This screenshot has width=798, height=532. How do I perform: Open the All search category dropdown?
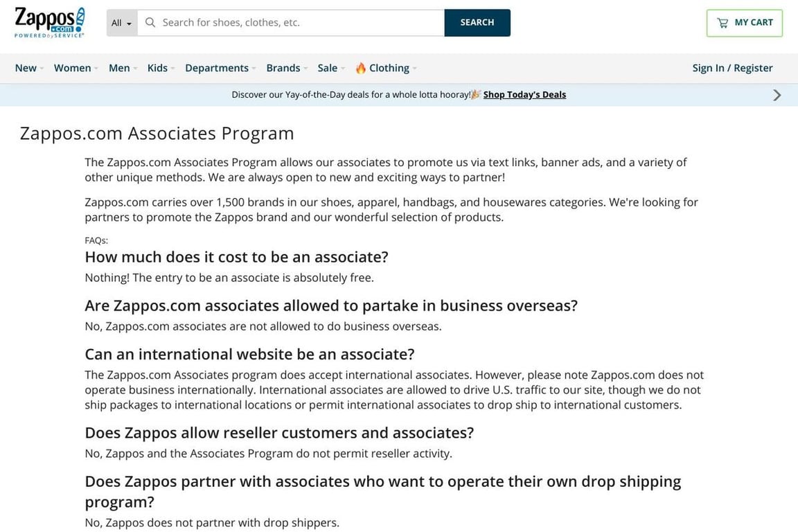pyautogui.click(x=121, y=23)
